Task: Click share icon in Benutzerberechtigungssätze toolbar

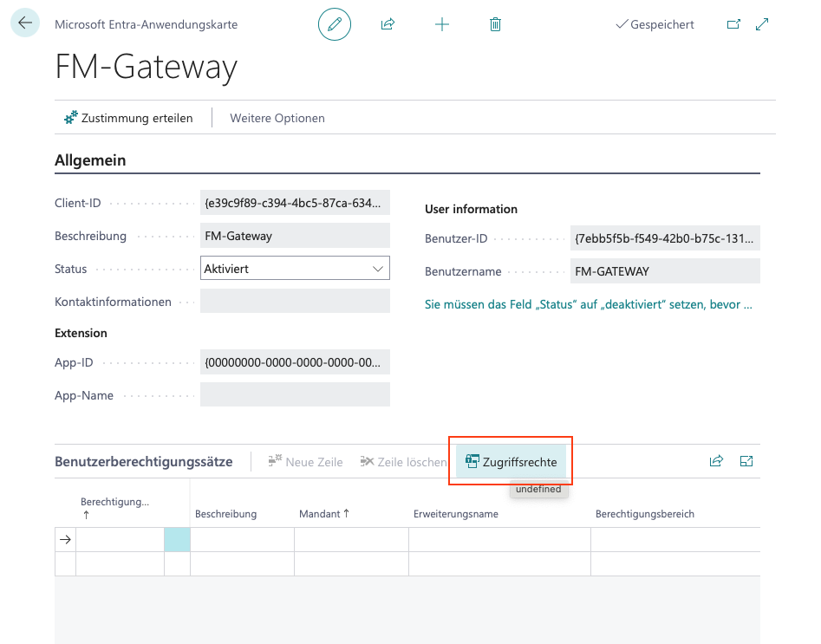Action: [716, 461]
